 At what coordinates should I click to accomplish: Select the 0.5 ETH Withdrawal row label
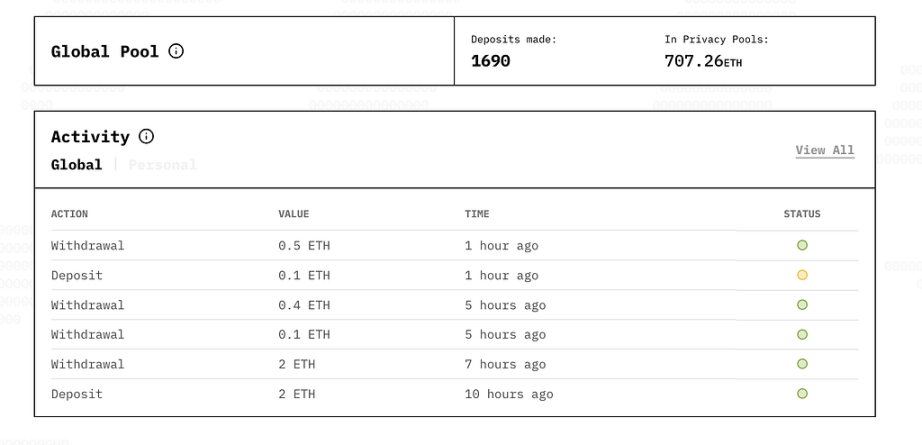[88, 245]
